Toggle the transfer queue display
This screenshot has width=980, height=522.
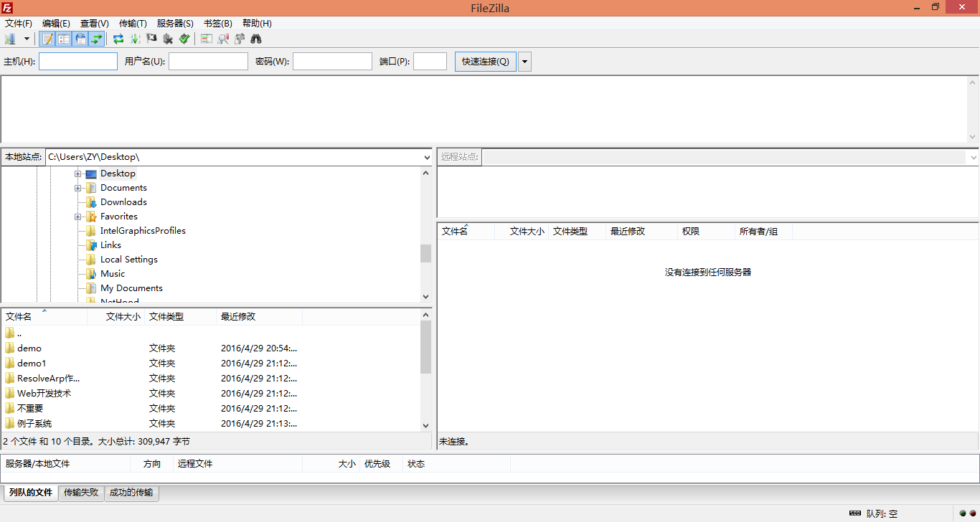click(97, 39)
